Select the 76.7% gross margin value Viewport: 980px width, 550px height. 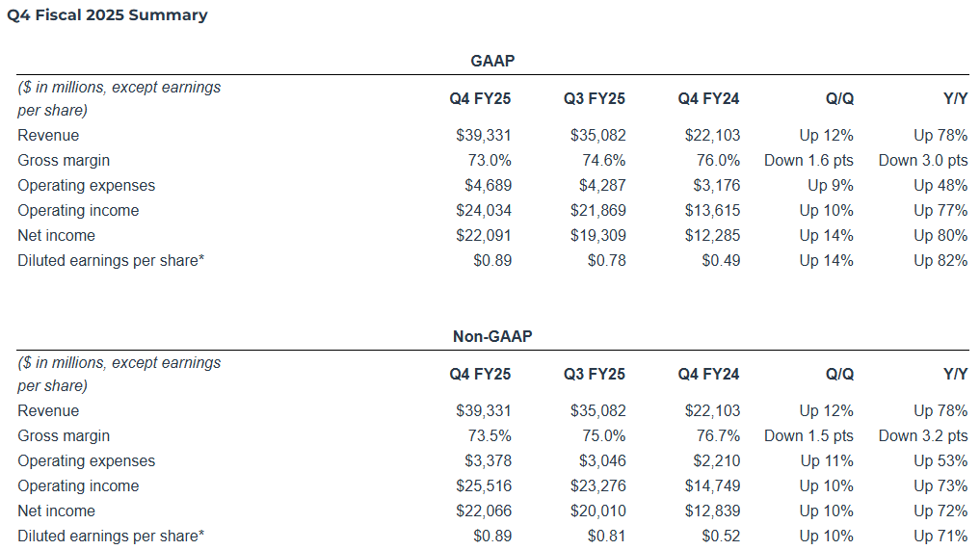[x=719, y=435]
